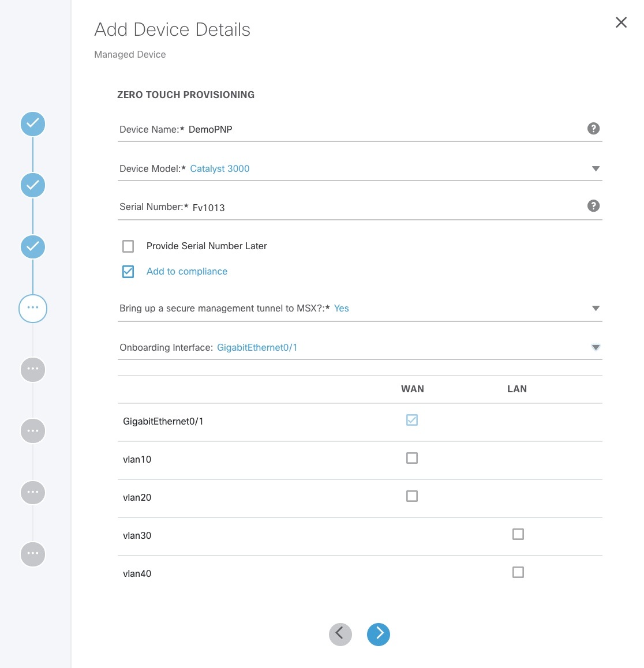Click the third completed step checkmark
The width and height of the screenshot is (644, 668).
coord(32,246)
